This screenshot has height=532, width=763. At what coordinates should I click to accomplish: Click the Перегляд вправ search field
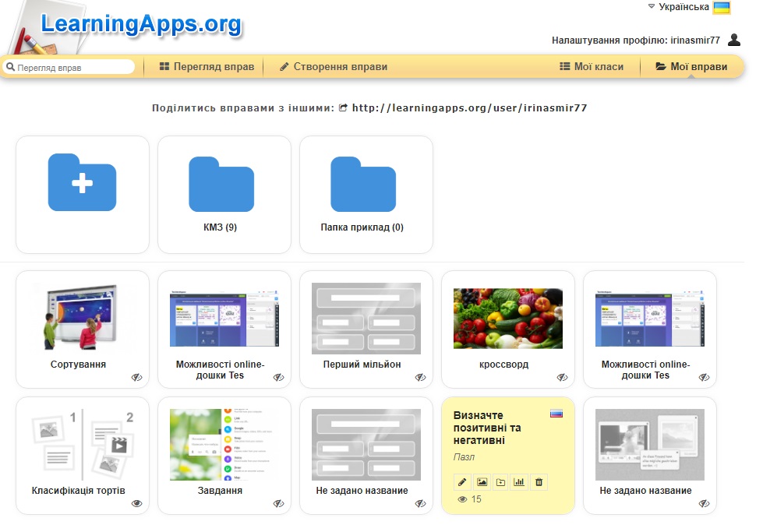click(x=69, y=67)
